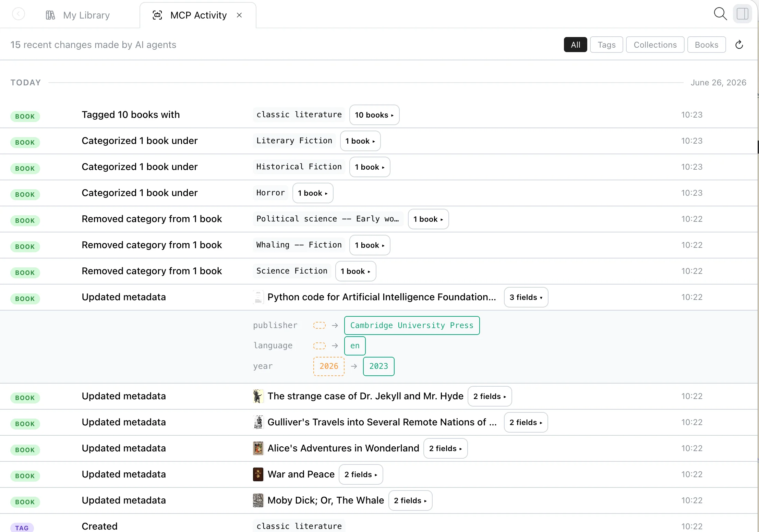Click the back navigation arrow icon
759x532 pixels.
(x=19, y=14)
